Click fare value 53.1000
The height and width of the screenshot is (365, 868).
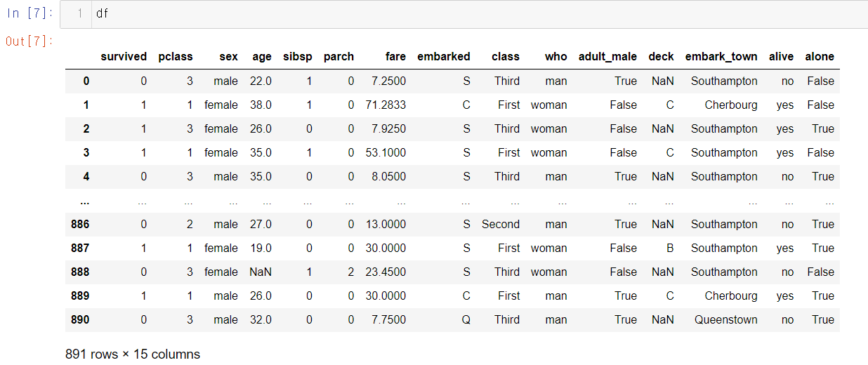[386, 152]
